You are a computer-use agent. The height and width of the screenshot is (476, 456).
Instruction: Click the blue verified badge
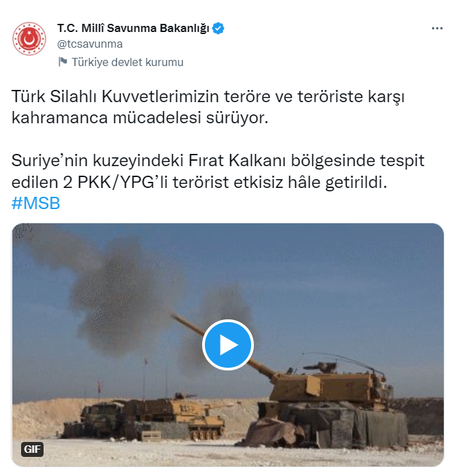click(218, 28)
